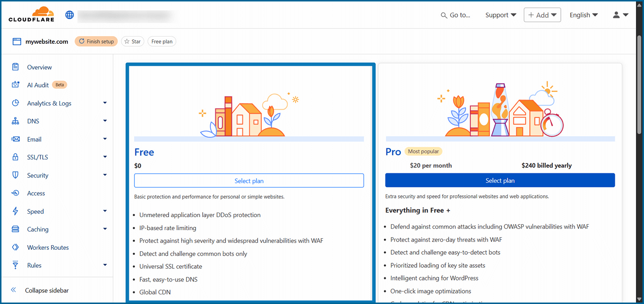
Task: Click the mywebsite.com domain name
Action: click(x=47, y=42)
